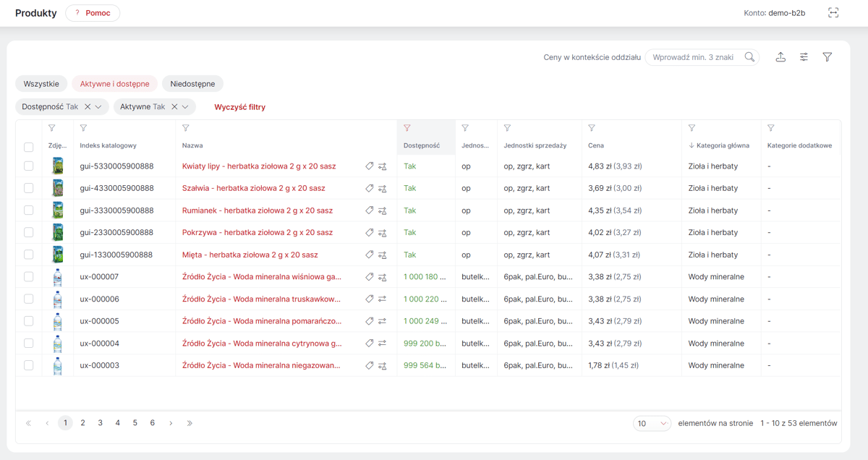Tick checkbox for gui-4330005900888 row

29,188
